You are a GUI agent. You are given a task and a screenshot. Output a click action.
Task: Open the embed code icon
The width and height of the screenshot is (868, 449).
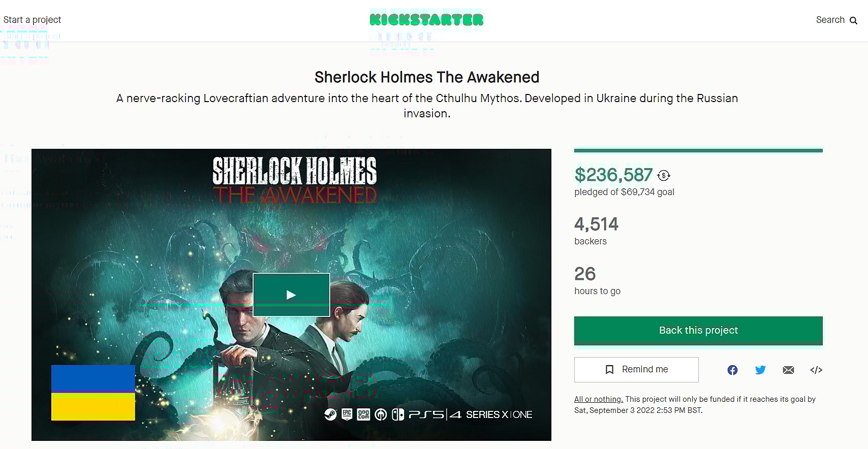816,370
